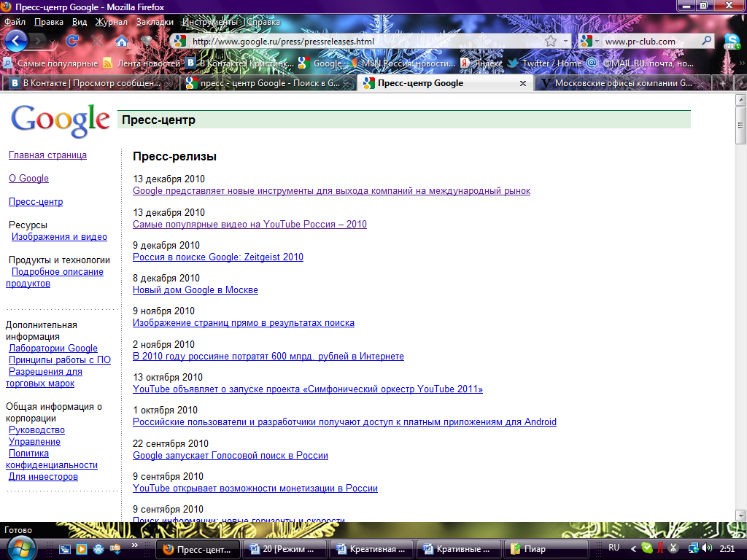Show more bookmarks toolbar items chevron
This screenshot has width=747, height=560.
(742, 63)
